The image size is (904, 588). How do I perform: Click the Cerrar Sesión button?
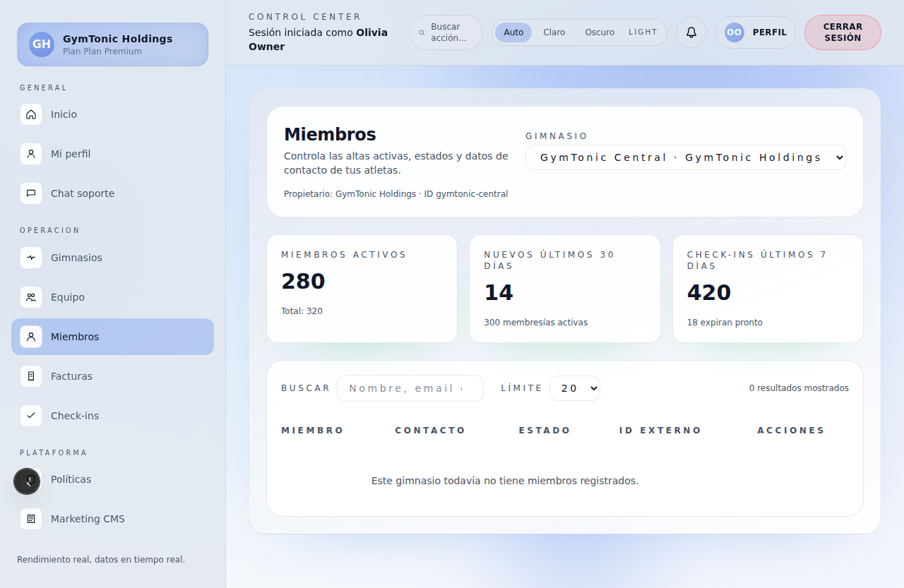pos(842,32)
